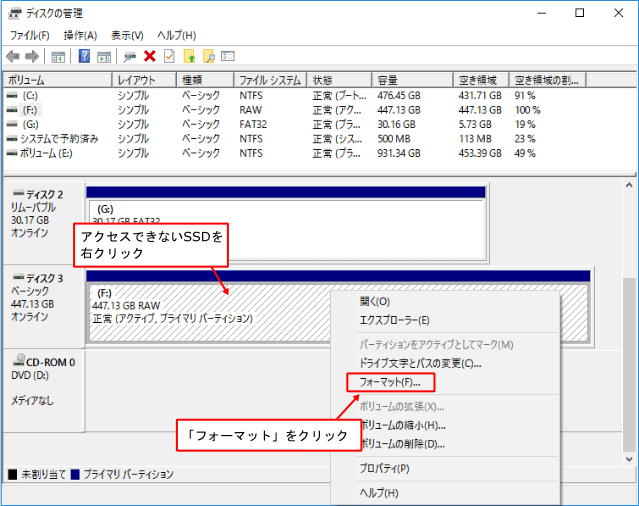This screenshot has height=506, width=639.
Task: Open the ヘルプ(H) menu in menu bar
Action: (x=176, y=35)
